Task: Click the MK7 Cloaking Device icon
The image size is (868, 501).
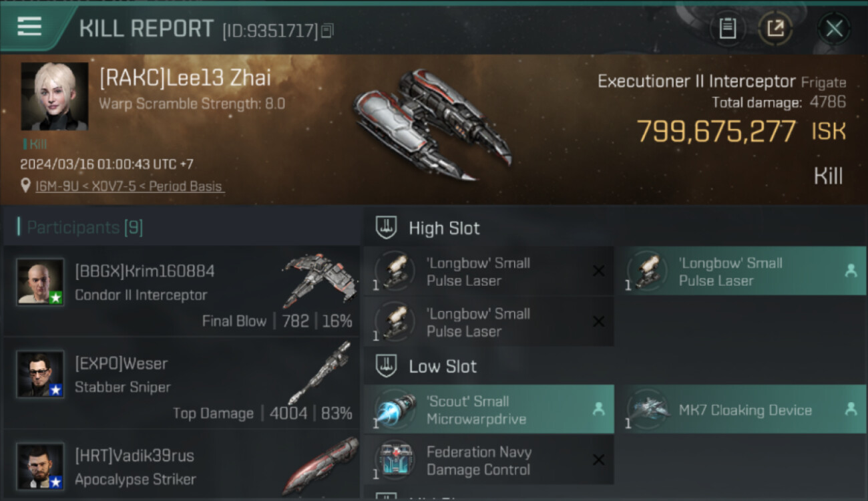Action: point(648,409)
